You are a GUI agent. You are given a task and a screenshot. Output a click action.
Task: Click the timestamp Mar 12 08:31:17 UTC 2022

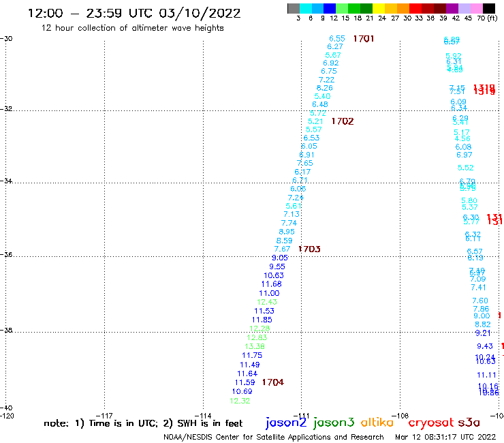coord(445,437)
